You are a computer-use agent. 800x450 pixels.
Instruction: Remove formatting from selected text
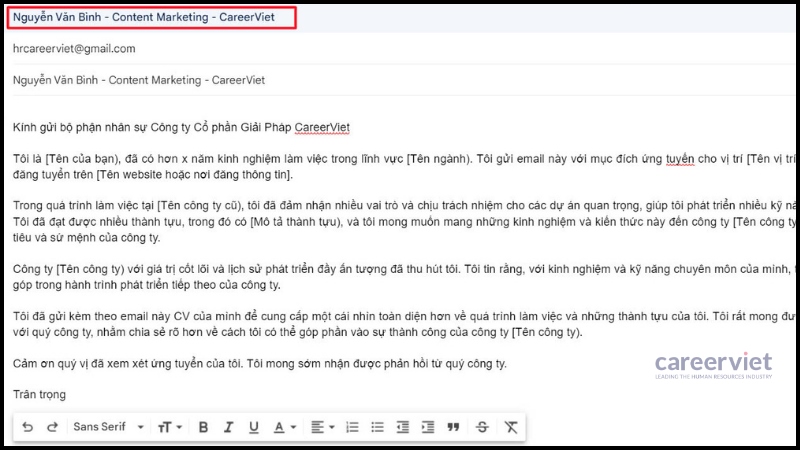click(x=511, y=427)
